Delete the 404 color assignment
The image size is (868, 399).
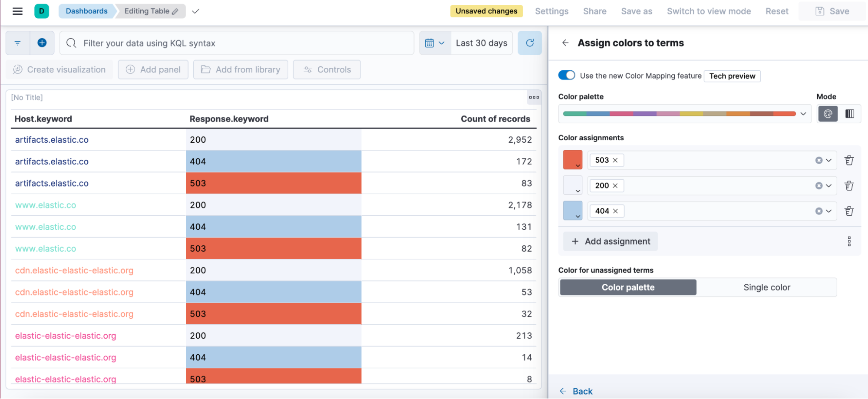[x=849, y=211]
